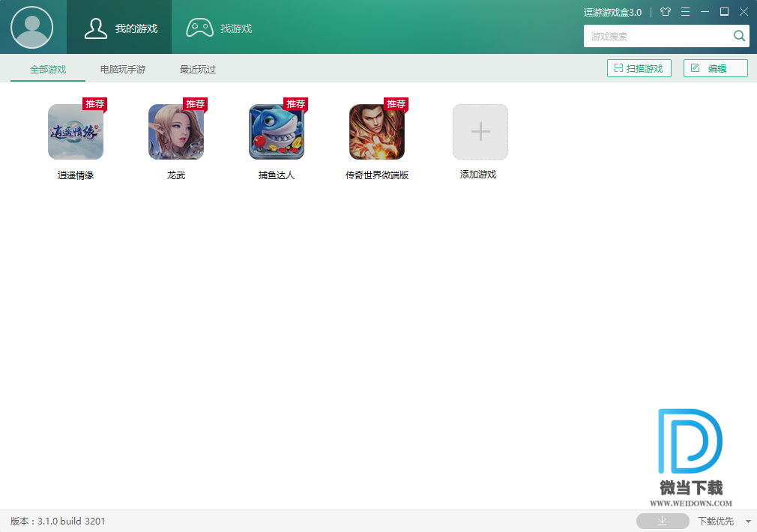
Task: Open the 传奇世界微端版 game icon
Action: tap(377, 132)
